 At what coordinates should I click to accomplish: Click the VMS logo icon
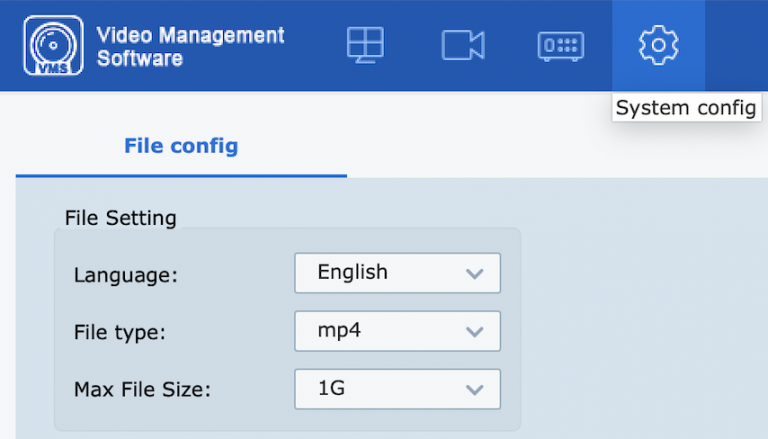pyautogui.click(x=55, y=46)
